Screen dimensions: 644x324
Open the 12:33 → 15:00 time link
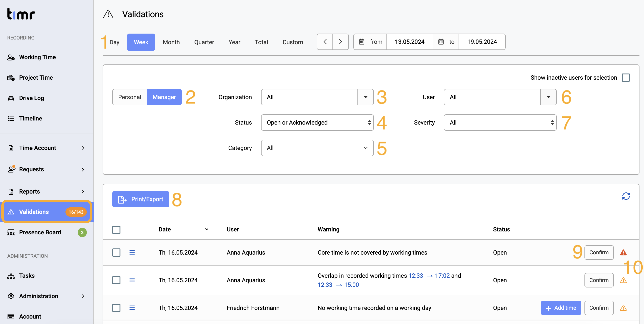click(338, 285)
